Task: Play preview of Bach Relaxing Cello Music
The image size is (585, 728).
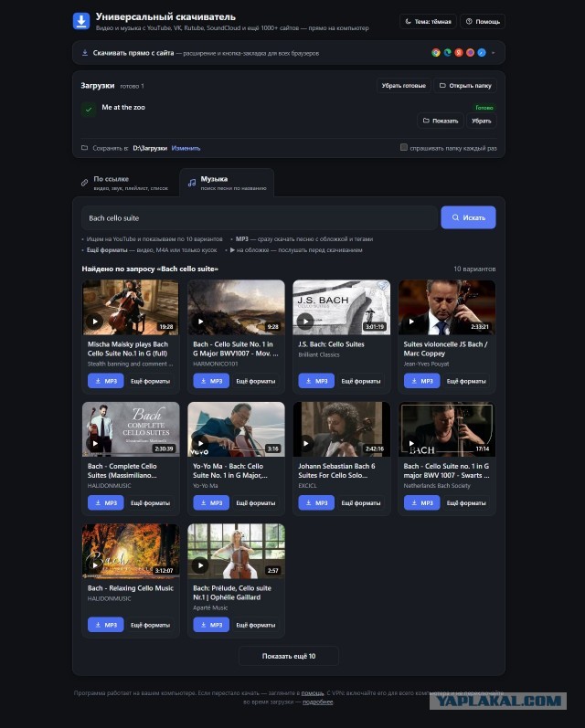Action: (95, 565)
